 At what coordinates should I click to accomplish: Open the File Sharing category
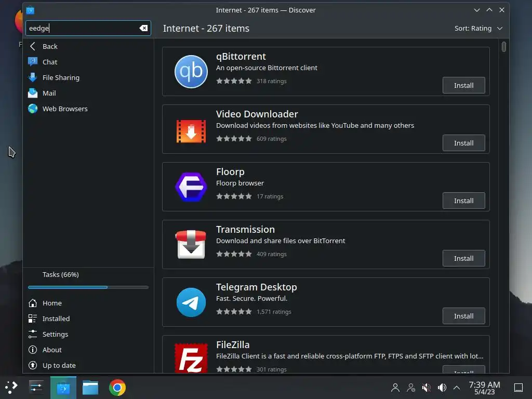click(88, 78)
